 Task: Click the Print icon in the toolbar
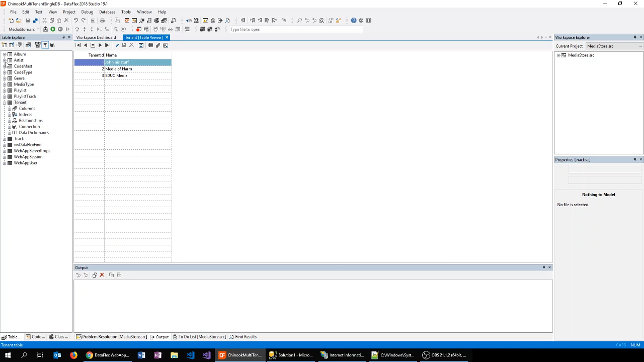point(102,21)
